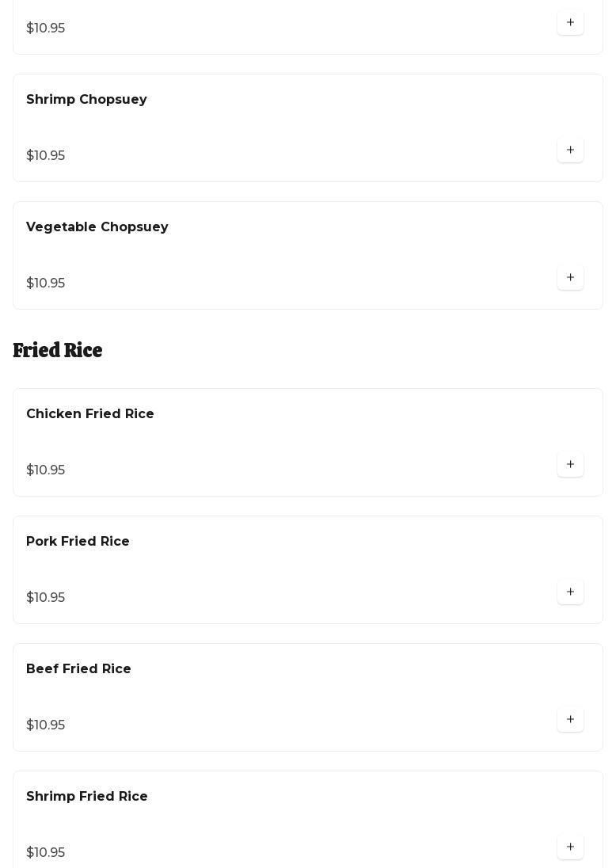Viewport: 616px width, 868px height.
Task: Click the Fried Rice section heading
Action: coord(58,350)
